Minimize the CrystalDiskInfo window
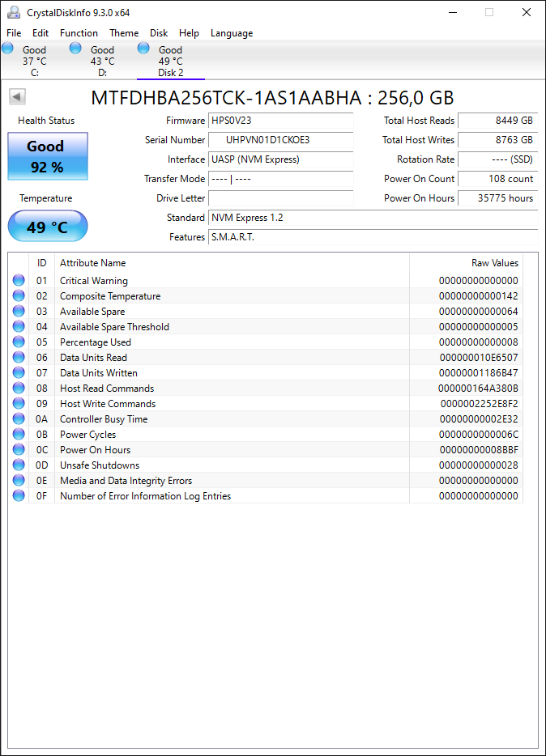 [x=452, y=12]
